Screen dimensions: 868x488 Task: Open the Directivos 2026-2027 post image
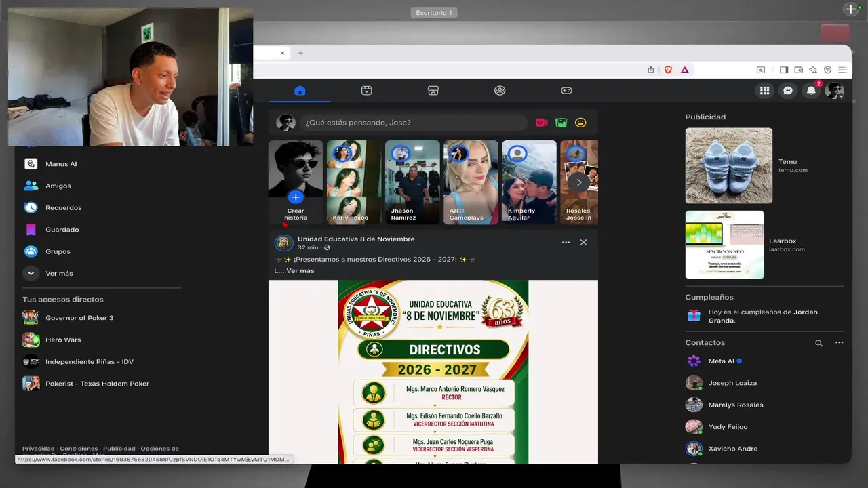click(433, 372)
